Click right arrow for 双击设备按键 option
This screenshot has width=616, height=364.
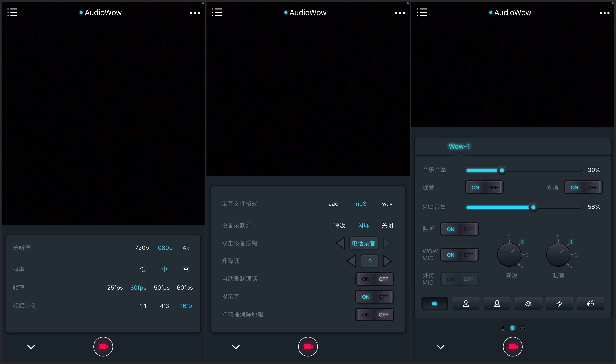[x=387, y=243]
